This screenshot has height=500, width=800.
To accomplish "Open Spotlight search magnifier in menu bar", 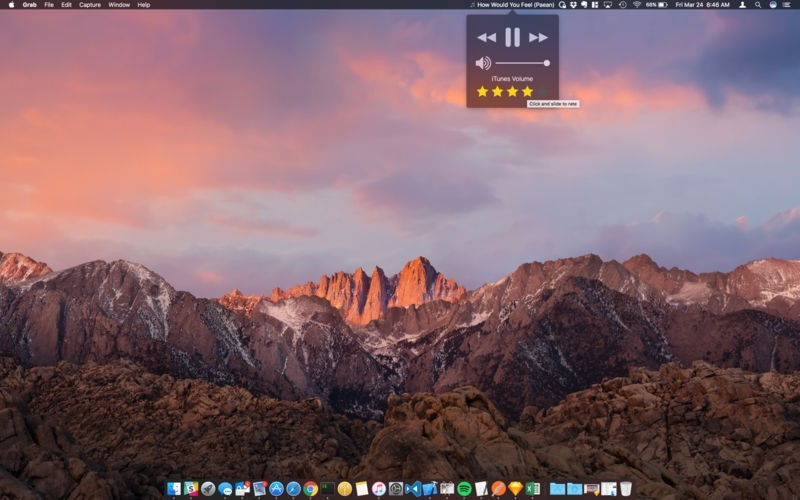I will pyautogui.click(x=757, y=5).
